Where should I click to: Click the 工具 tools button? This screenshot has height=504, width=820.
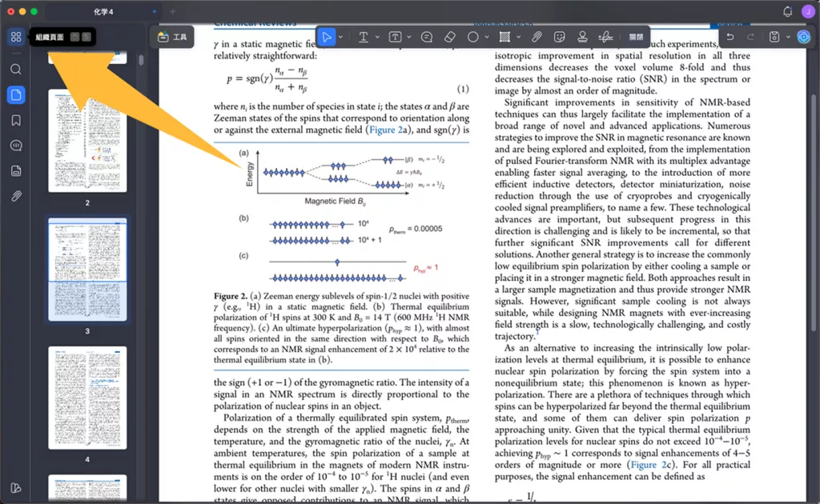click(173, 37)
